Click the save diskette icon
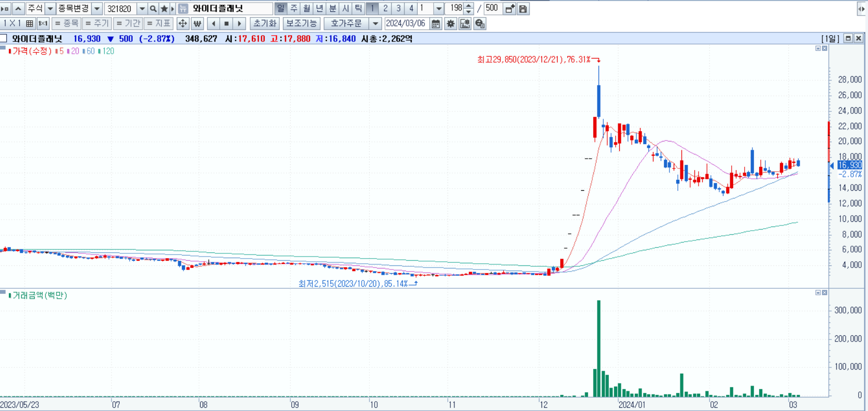Image resolution: width=868 pixels, height=411 pixels. tap(523, 9)
